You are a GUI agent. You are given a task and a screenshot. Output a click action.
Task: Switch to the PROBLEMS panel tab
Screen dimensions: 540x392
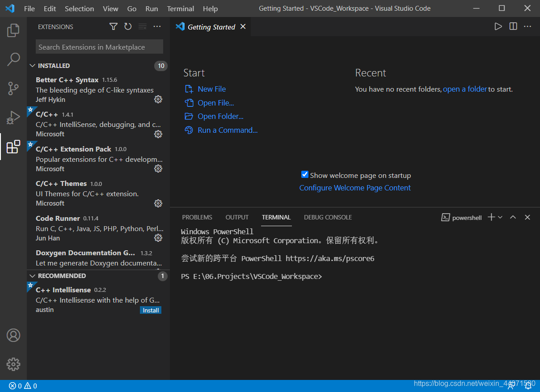click(x=197, y=217)
